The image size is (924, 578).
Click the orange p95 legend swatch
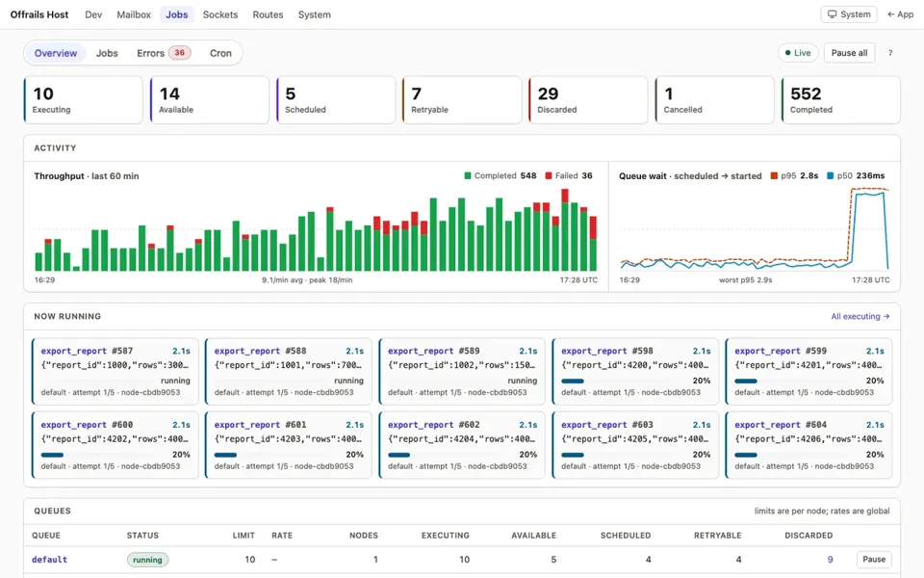click(774, 175)
